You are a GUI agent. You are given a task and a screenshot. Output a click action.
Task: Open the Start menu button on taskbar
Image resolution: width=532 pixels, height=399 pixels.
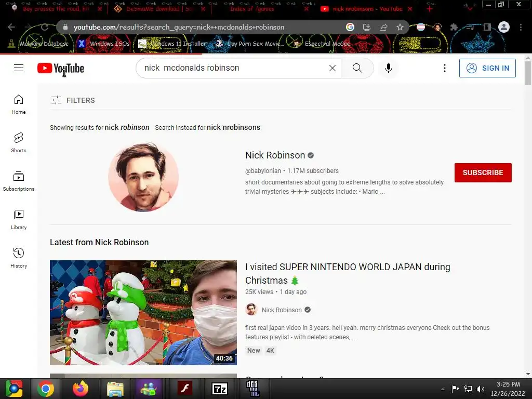click(x=14, y=389)
